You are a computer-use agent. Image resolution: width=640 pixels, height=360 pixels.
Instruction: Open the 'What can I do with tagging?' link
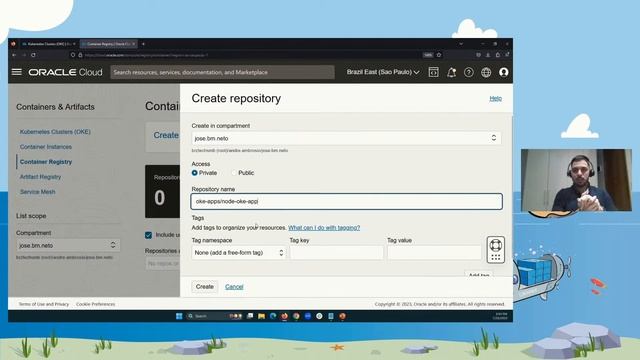click(x=324, y=228)
